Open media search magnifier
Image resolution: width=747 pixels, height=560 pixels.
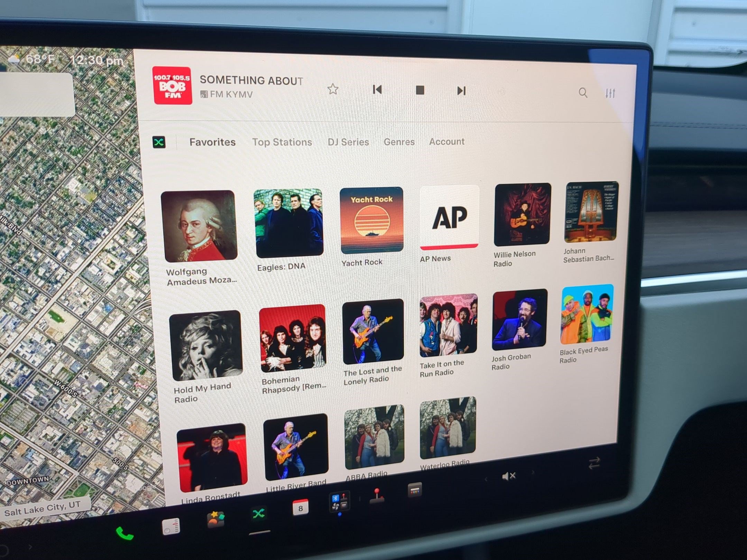coord(583,92)
